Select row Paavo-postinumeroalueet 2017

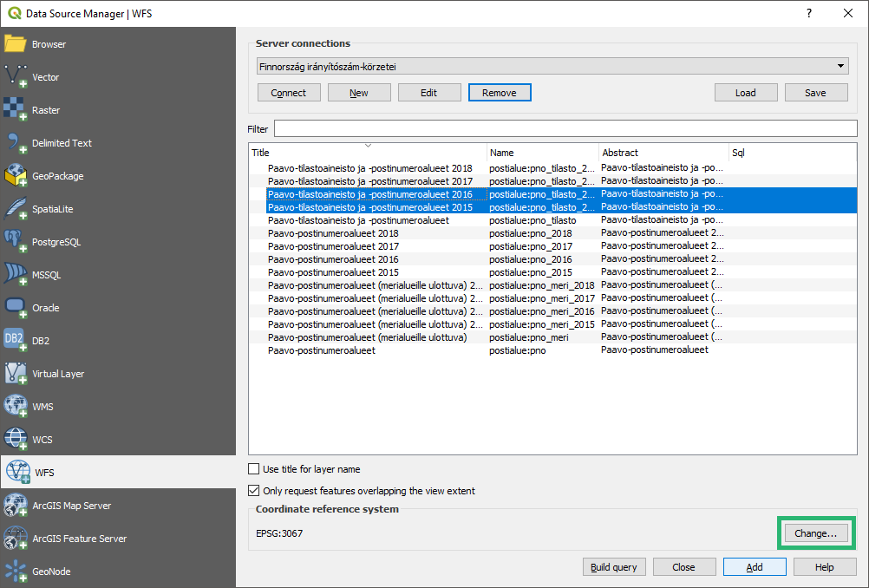[552, 246]
